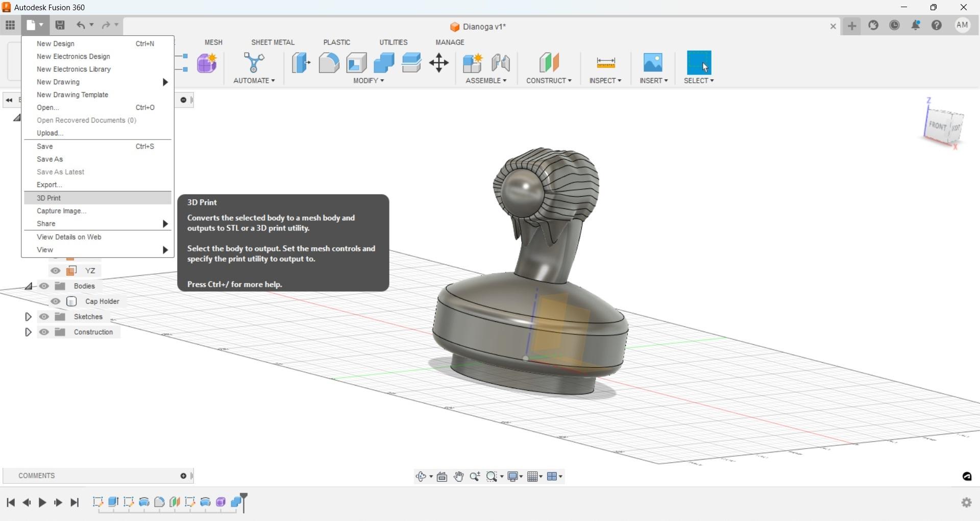Click the ViewCube FRONT face
Viewport: 980px width, 521px height.
937,125
